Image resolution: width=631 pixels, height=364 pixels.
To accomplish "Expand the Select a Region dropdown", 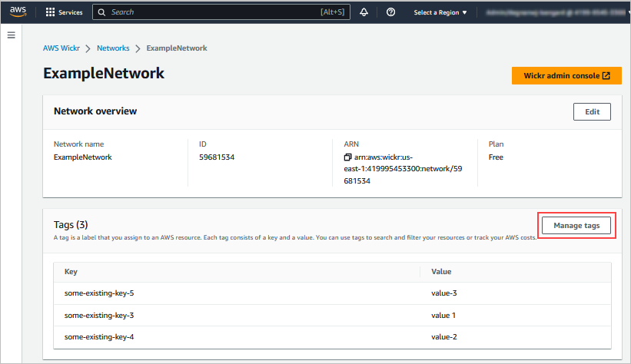I will point(440,12).
